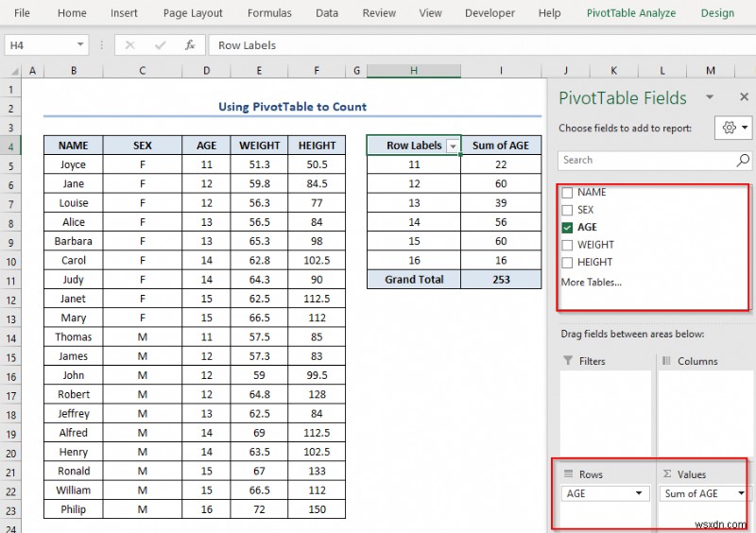The image size is (756, 533).
Task: Select the cell containing Joyce
Action: [74, 164]
